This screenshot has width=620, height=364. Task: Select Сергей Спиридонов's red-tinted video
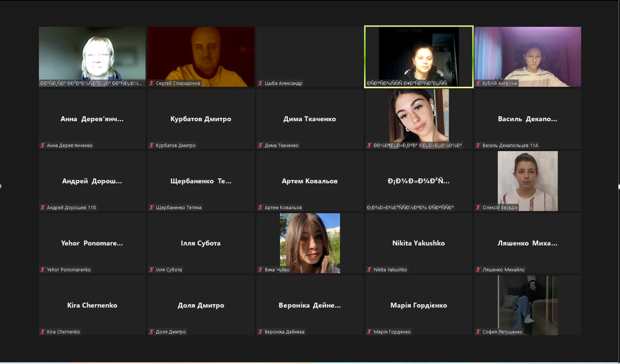click(201, 56)
